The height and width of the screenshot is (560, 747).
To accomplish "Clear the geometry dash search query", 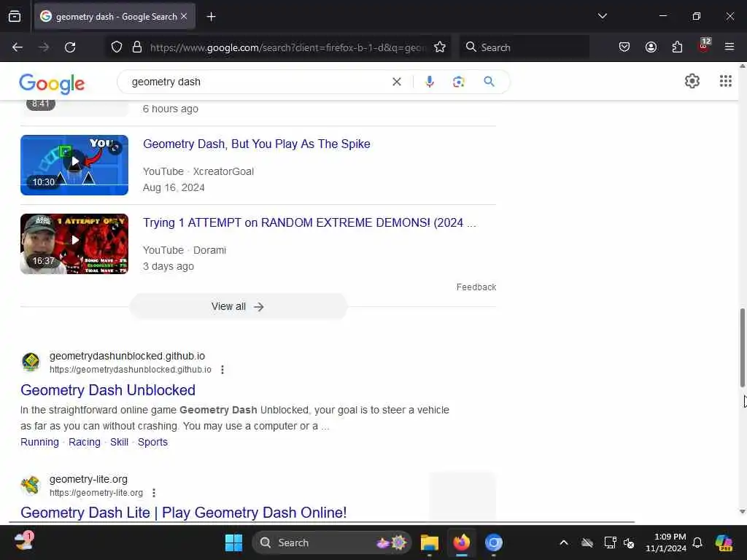I will pos(396,82).
